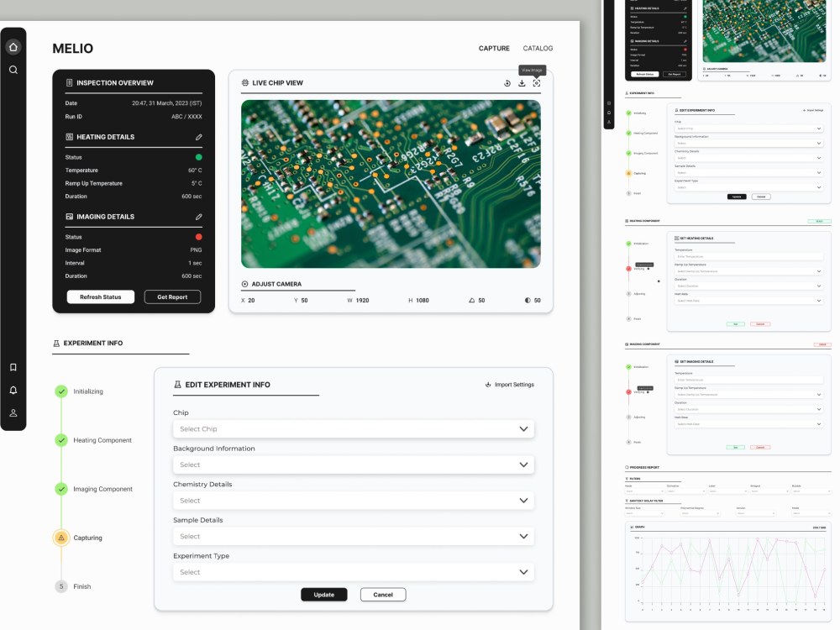Click the camera H value 1080
Image resolution: width=840 pixels, height=630 pixels.
tap(423, 301)
